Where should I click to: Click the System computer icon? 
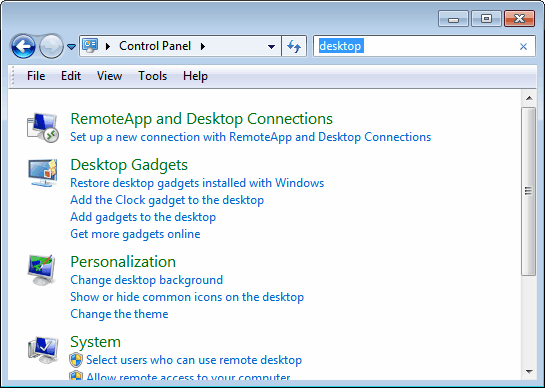(43, 350)
